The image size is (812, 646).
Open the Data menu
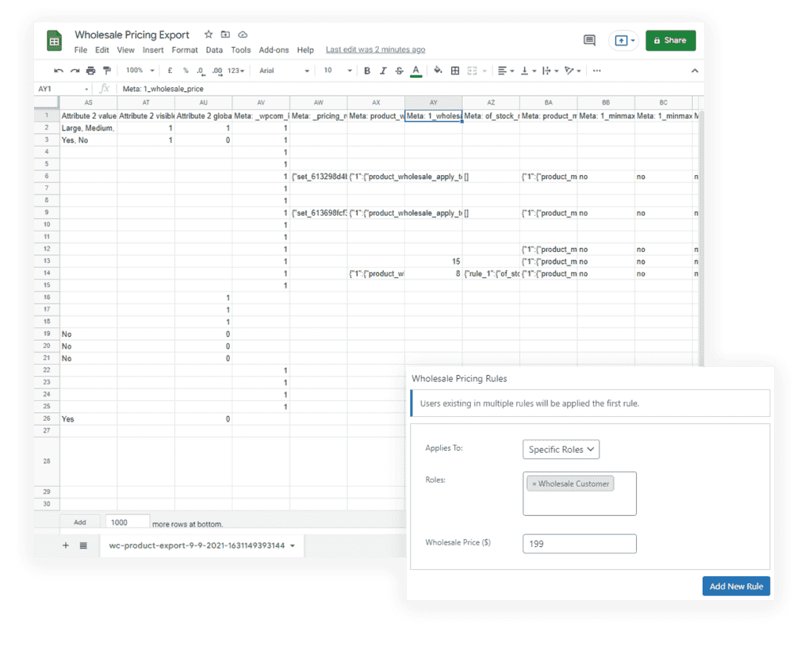click(x=214, y=50)
